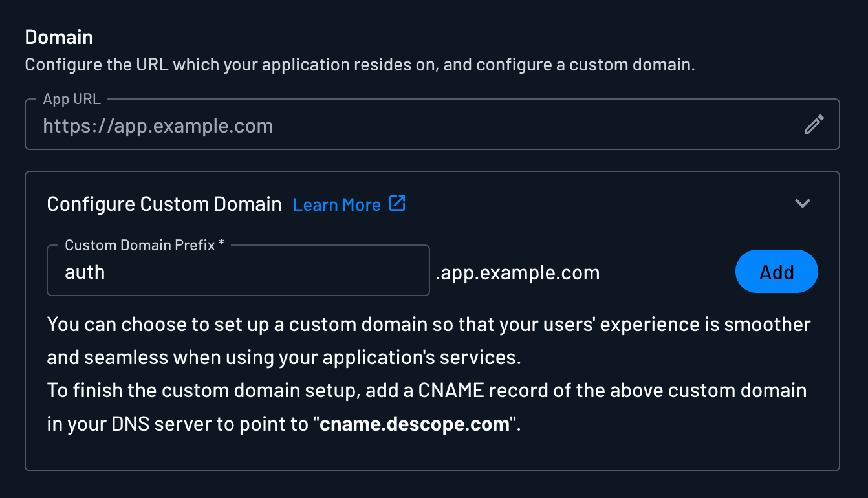Select the edit icon inside the App URL field
The height and width of the screenshot is (498, 868).
[x=814, y=124]
